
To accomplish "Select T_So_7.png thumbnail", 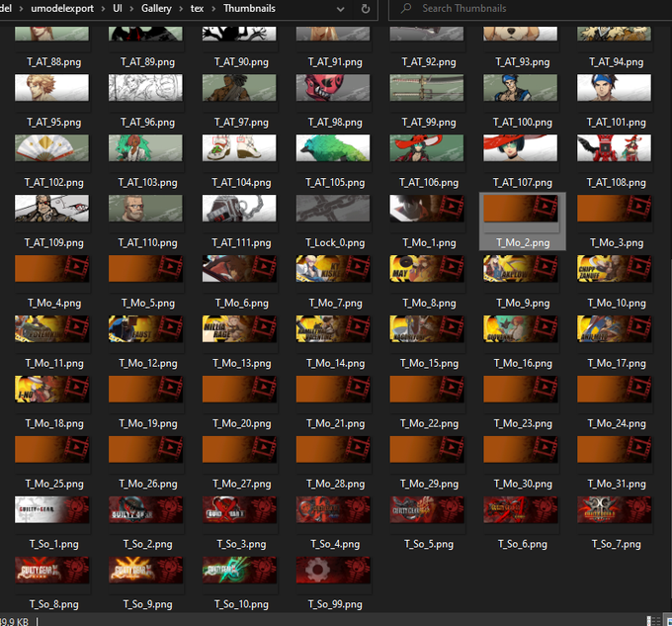I will click(x=614, y=510).
